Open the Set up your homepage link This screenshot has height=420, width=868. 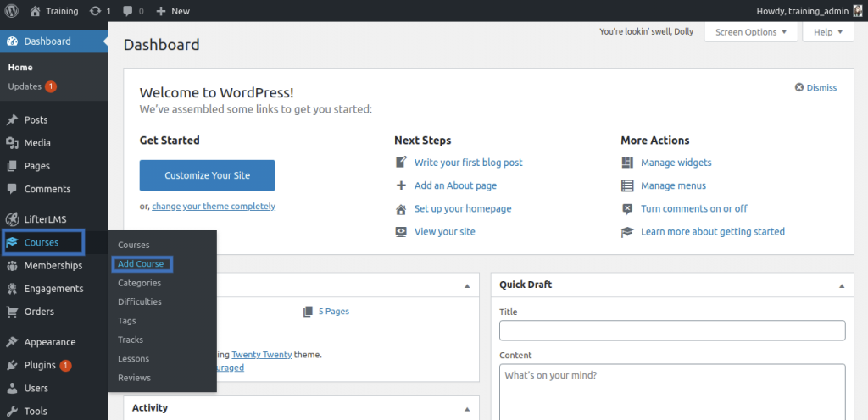pyautogui.click(x=463, y=209)
